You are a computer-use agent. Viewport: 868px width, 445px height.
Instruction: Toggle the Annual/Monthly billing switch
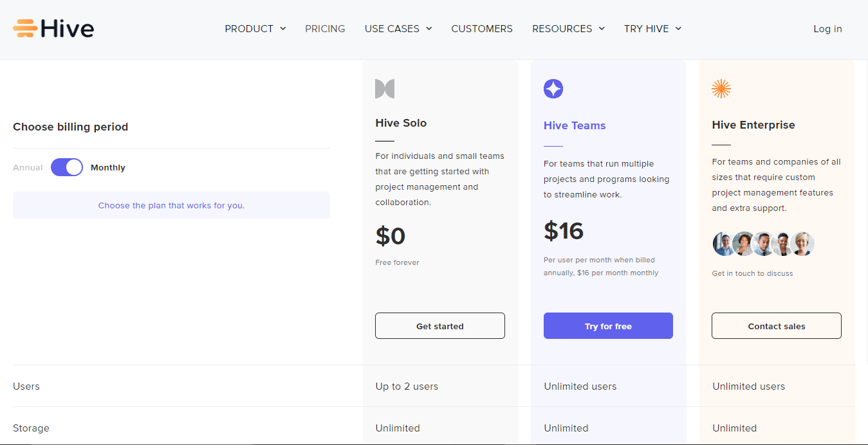(67, 167)
